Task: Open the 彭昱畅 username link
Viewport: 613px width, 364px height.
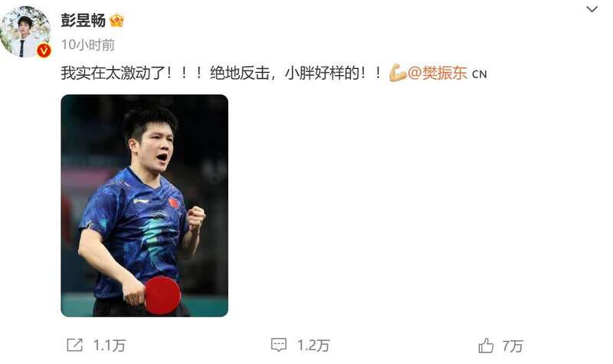Action: [84, 21]
